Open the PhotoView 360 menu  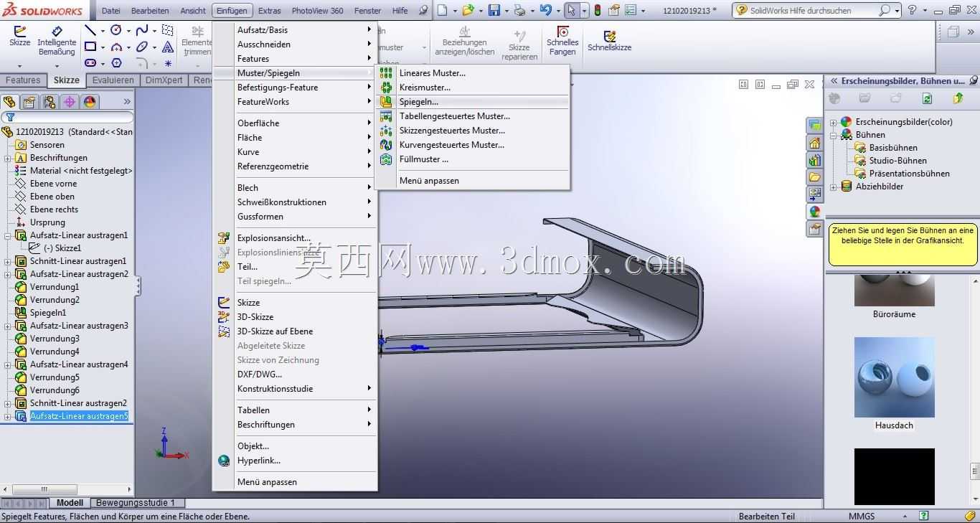(317, 11)
